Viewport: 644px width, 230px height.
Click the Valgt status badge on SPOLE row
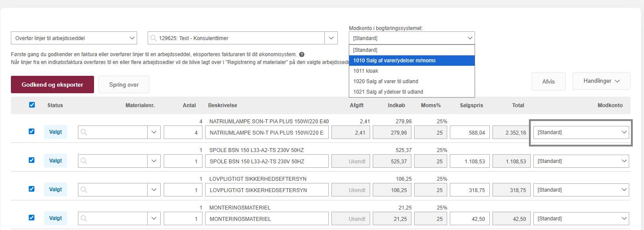[x=55, y=161]
